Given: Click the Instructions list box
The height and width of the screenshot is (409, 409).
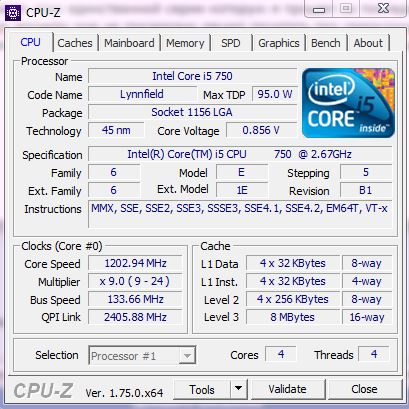Looking at the screenshot, I should (240, 214).
